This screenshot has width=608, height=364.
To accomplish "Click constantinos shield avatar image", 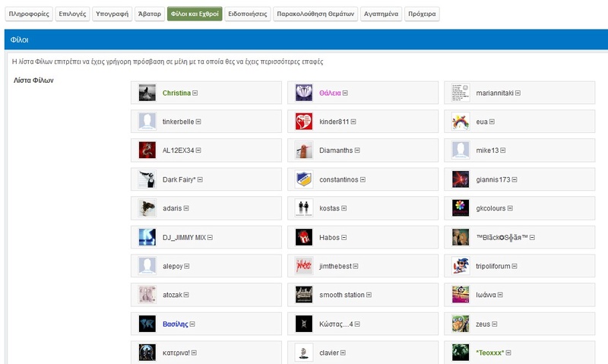I will click(303, 179).
